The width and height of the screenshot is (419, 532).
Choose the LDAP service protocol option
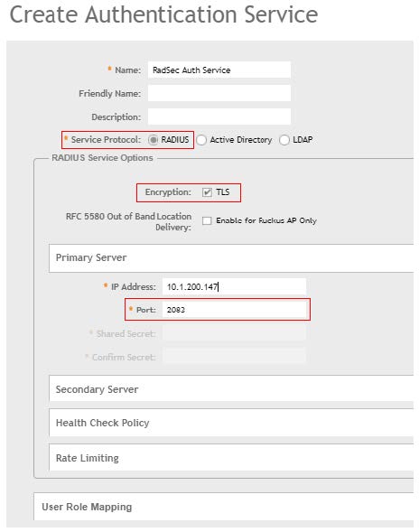click(284, 140)
